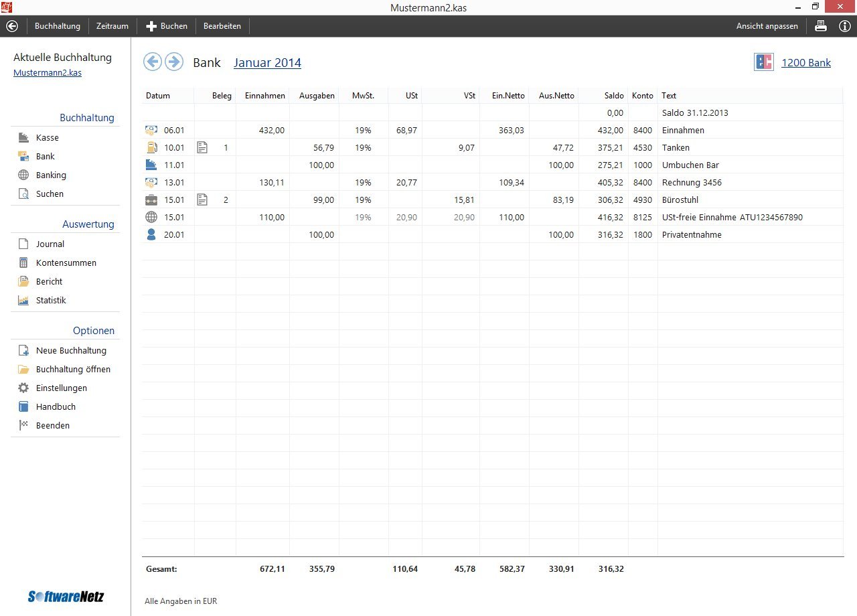This screenshot has width=857, height=616.
Task: Click the Kasse cash register icon
Action: tap(23, 137)
